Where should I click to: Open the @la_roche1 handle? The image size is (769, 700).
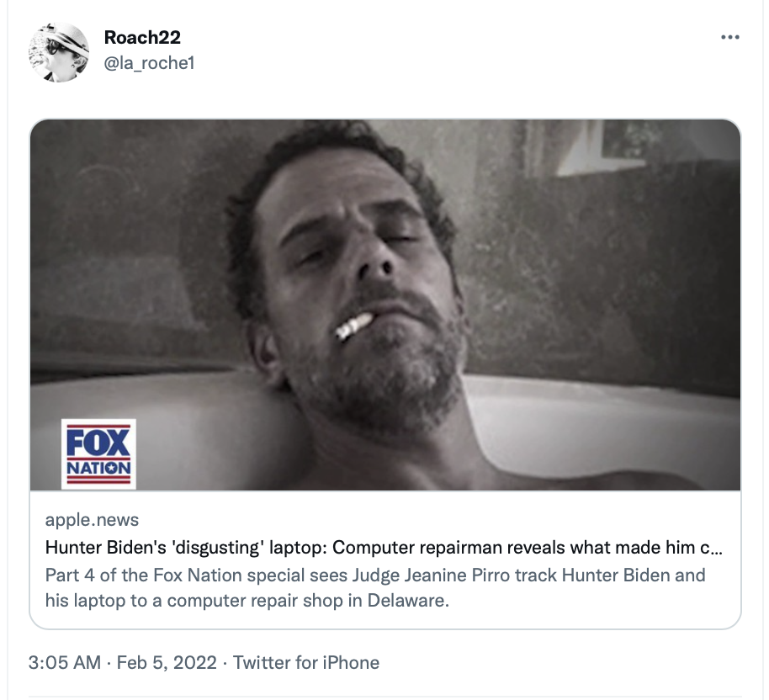click(150, 63)
